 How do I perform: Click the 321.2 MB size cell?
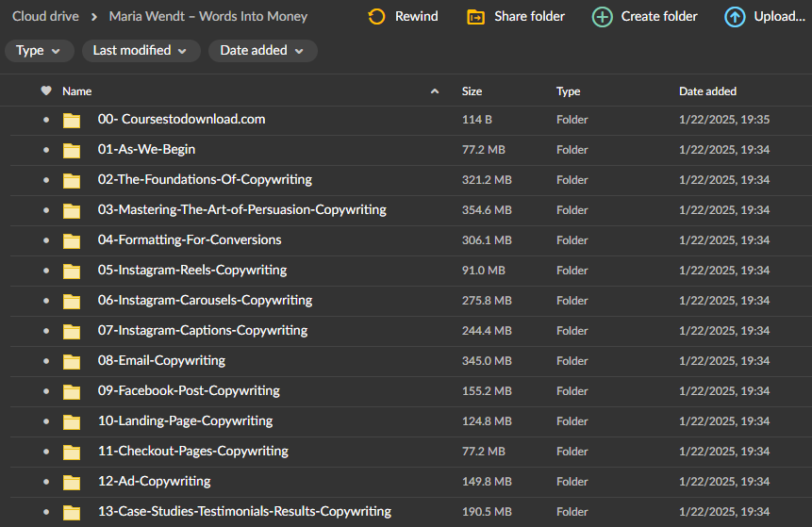[x=487, y=180]
